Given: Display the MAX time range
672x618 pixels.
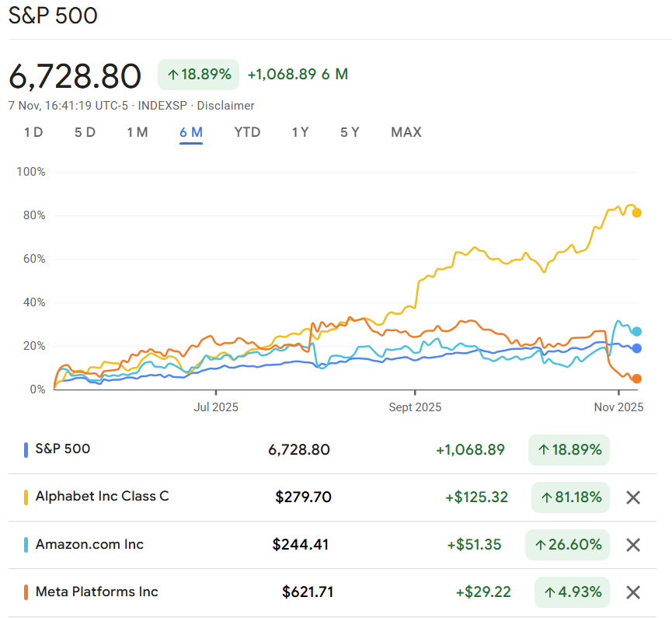Looking at the screenshot, I should [406, 132].
